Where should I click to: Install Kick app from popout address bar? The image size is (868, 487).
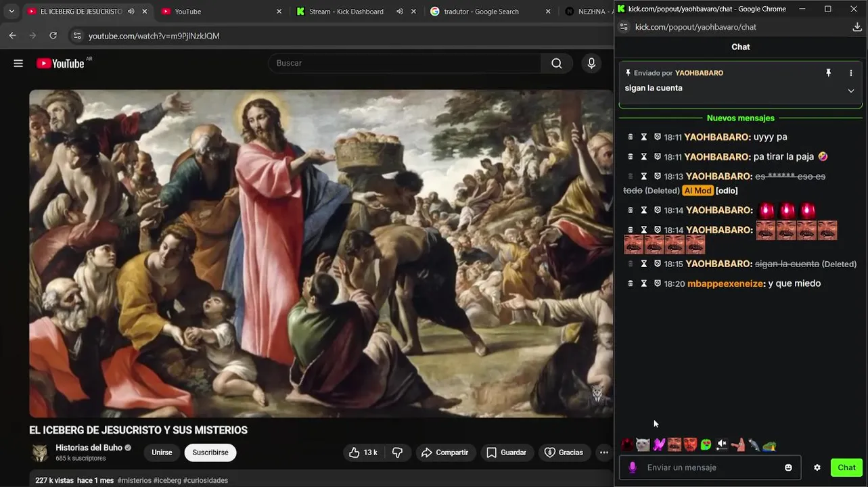coord(856,27)
